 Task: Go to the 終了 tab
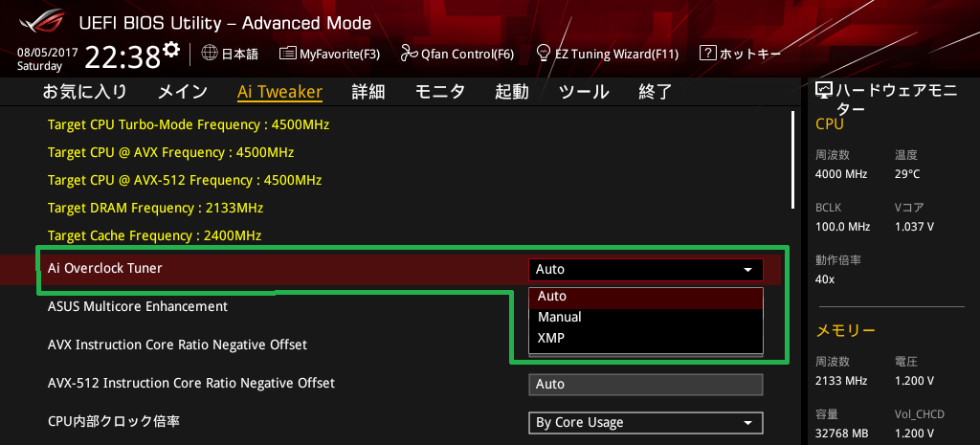pos(655,92)
